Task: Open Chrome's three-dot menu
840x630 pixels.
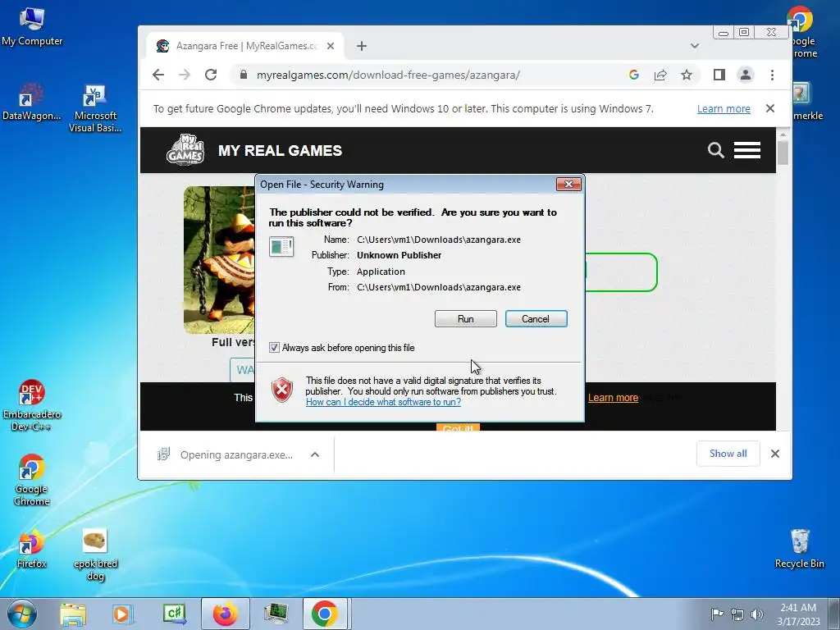Action: pos(772,75)
